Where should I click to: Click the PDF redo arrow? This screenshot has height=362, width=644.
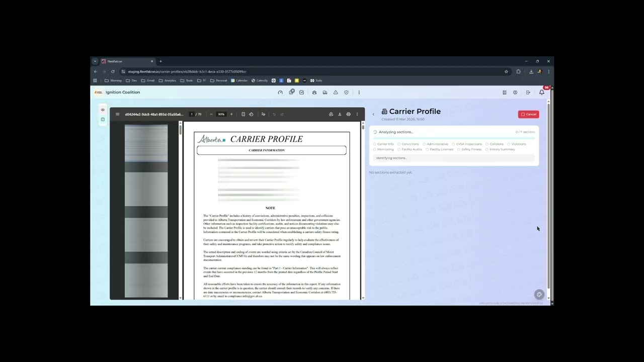point(282,114)
